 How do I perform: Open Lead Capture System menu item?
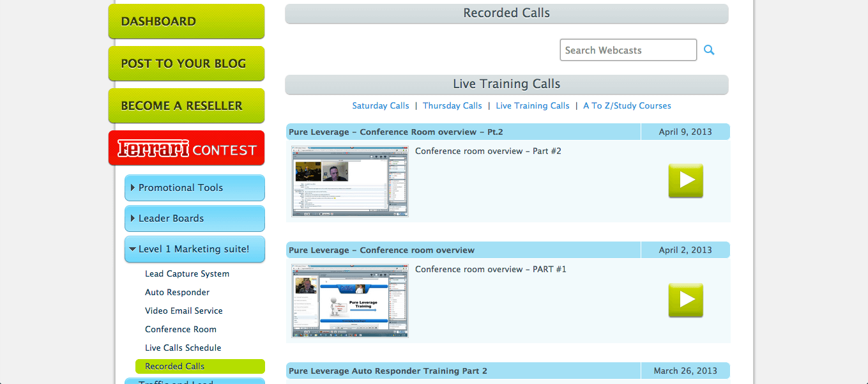tap(187, 273)
